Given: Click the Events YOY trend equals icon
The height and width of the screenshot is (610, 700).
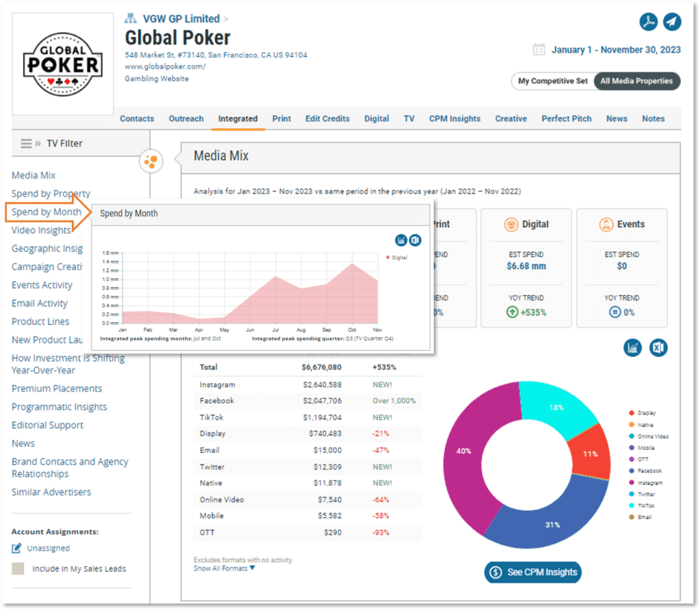Looking at the screenshot, I should (x=615, y=312).
